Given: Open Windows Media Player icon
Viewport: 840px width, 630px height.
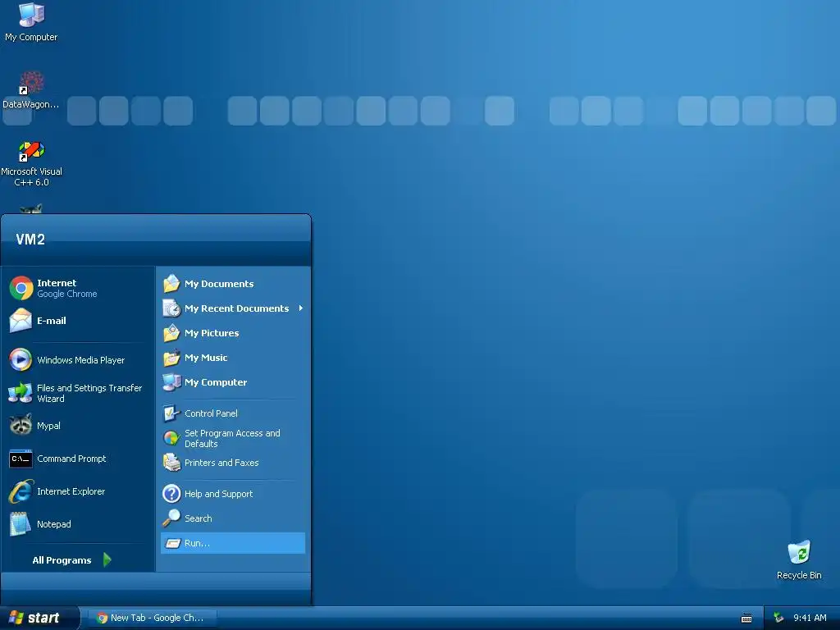Looking at the screenshot, I should [x=21, y=359].
